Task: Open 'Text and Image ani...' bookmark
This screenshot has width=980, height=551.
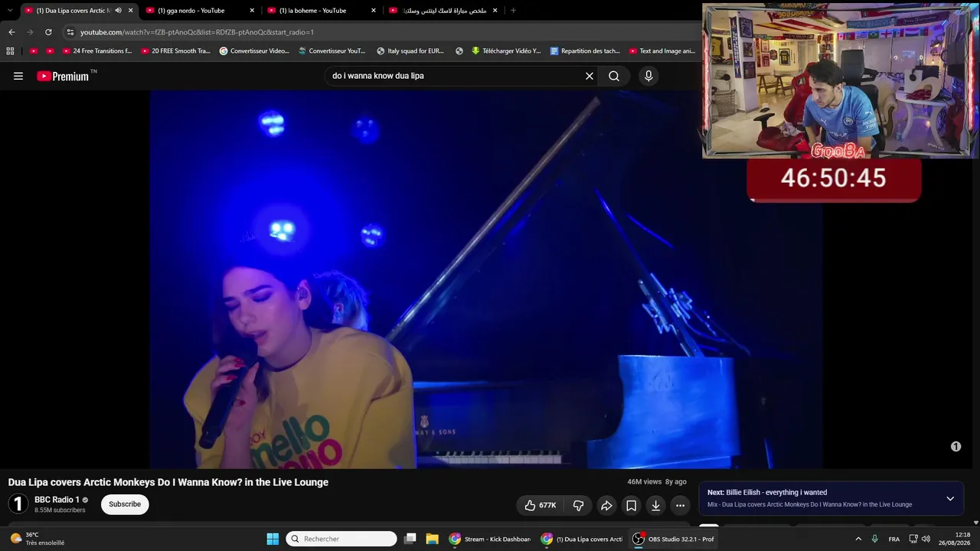Action: pos(661,51)
